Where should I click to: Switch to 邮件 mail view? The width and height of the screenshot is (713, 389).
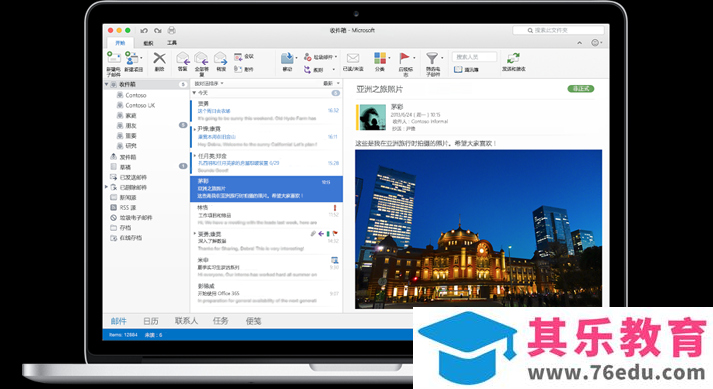click(x=119, y=321)
